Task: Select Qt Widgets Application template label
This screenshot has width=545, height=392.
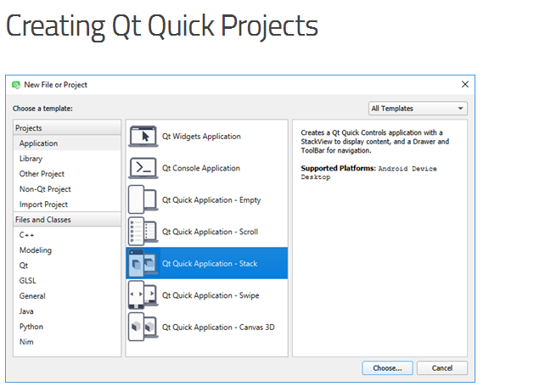Action: coord(201,137)
